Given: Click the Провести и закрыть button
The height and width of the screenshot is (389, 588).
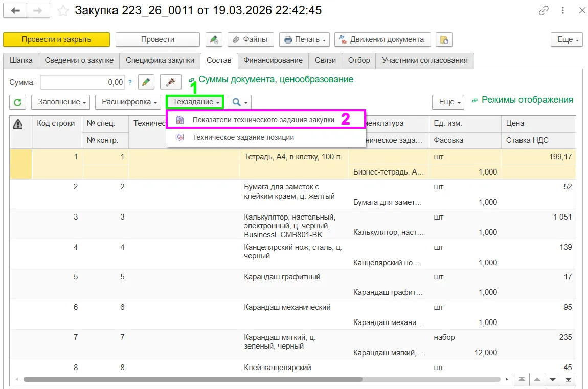Looking at the screenshot, I should click(x=57, y=39).
